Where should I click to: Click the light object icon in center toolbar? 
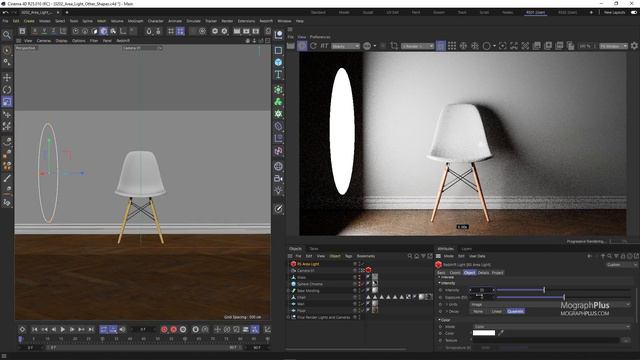(278, 190)
